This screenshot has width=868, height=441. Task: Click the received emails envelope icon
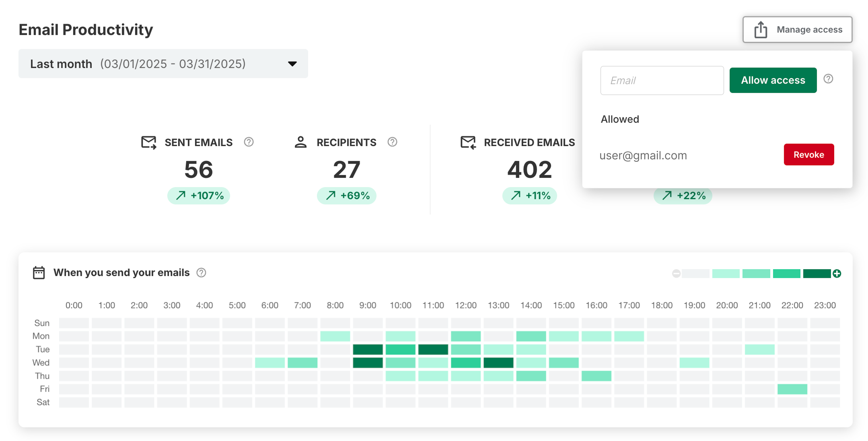468,142
